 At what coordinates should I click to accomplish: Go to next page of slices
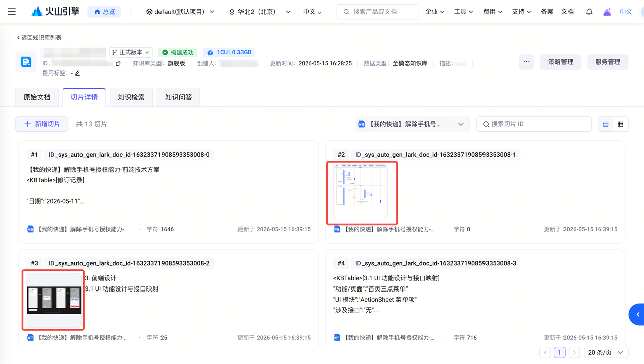click(x=574, y=353)
